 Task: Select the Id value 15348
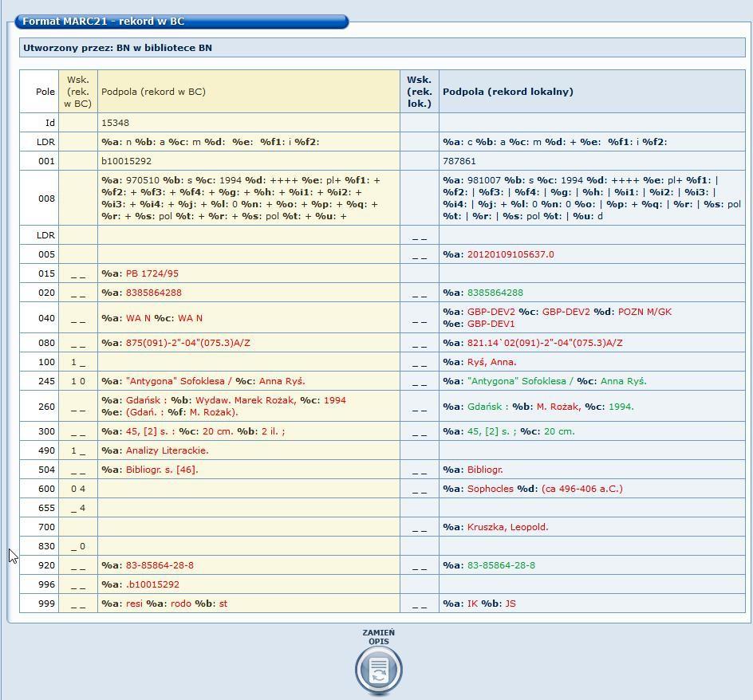(115, 123)
